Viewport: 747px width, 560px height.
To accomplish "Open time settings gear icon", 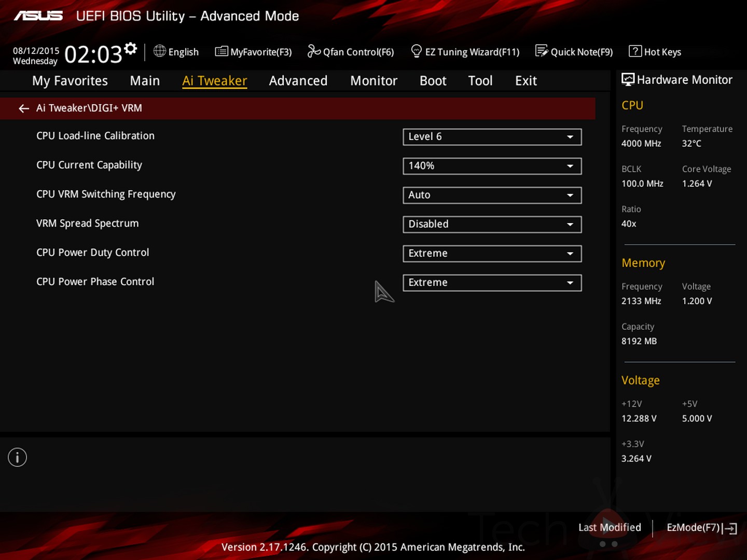I will point(131,49).
